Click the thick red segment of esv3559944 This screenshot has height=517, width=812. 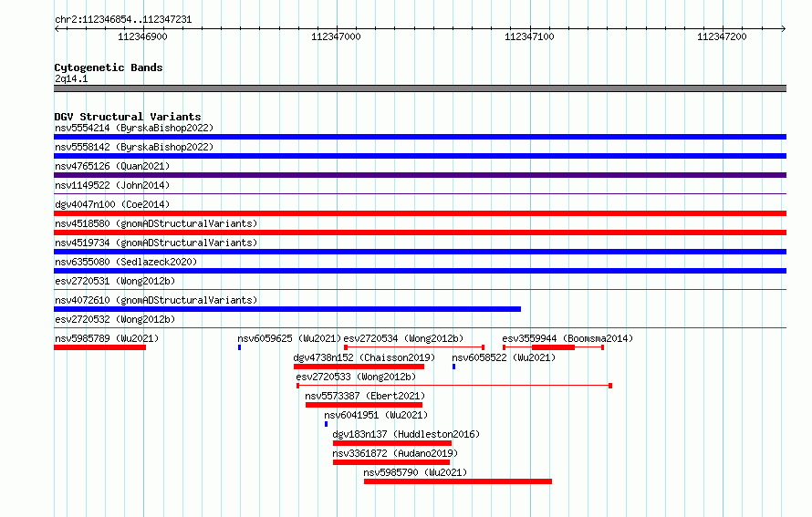coord(553,347)
